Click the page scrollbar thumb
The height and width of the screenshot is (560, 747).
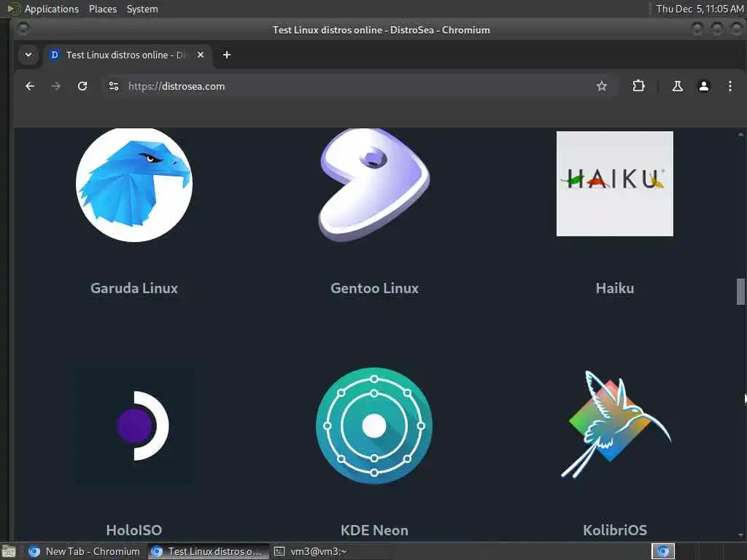pyautogui.click(x=740, y=292)
